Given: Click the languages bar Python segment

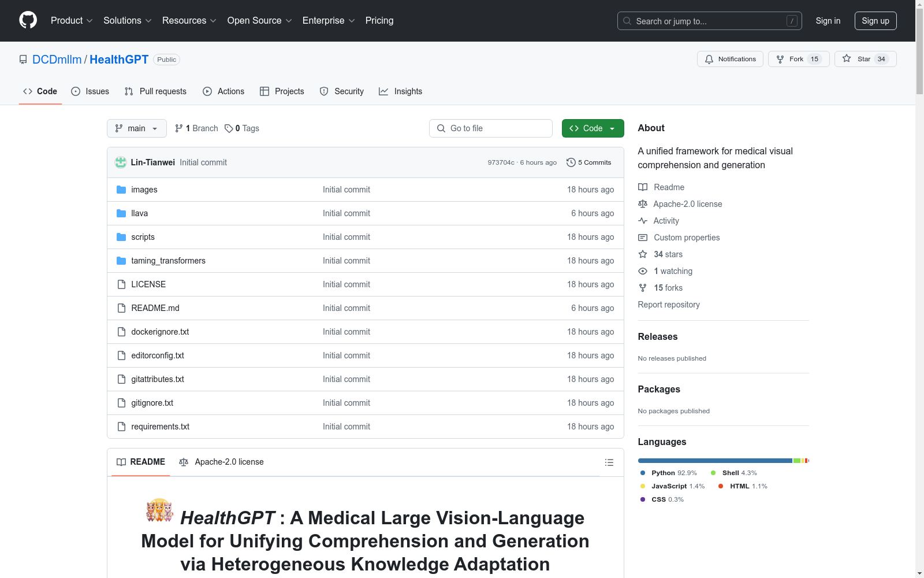Looking at the screenshot, I should tap(715, 461).
